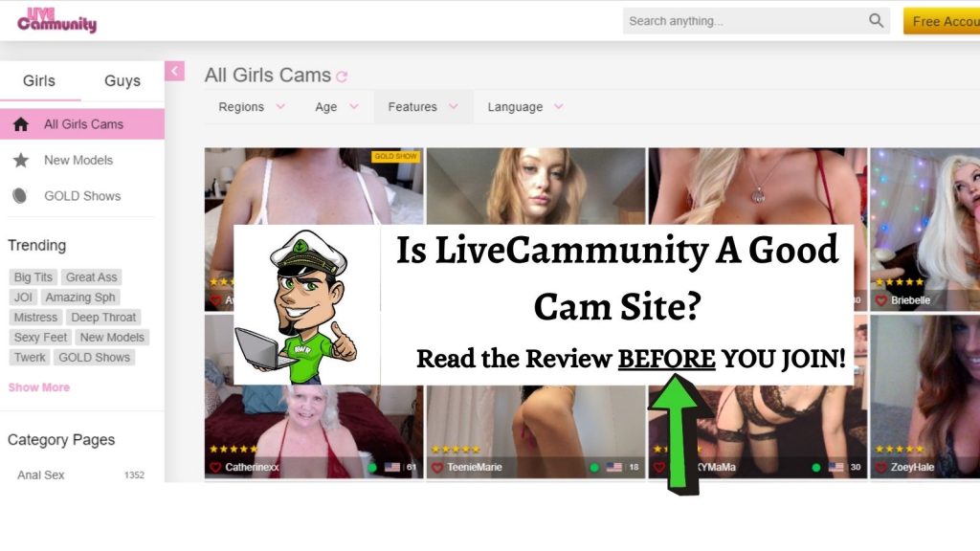Open the red-haired model cam thumbnail
The width and height of the screenshot is (980, 551).
pos(536,187)
